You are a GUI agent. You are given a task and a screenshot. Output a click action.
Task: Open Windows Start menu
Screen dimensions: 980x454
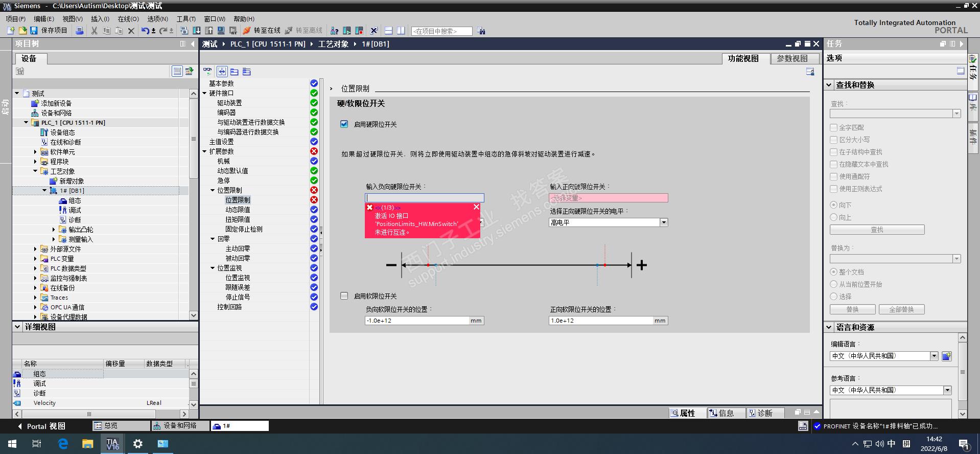[x=12, y=444]
